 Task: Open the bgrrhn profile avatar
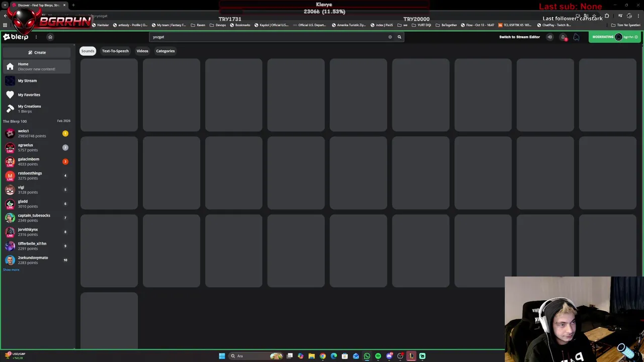[x=618, y=37]
